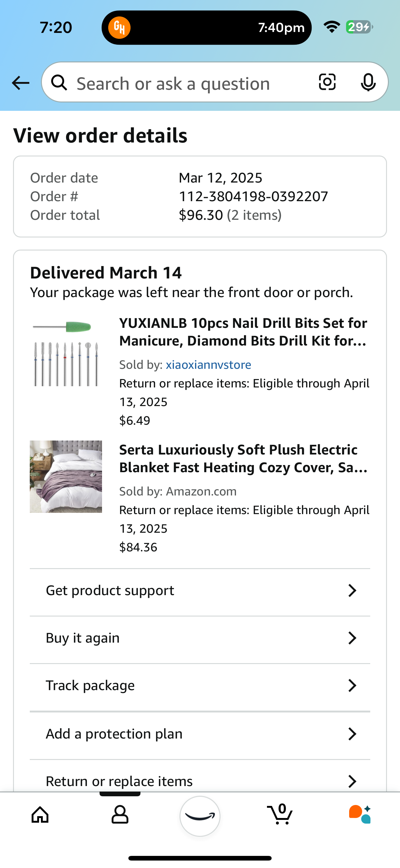Open Serta Electric Blanket product title
The height and width of the screenshot is (868, 400).
[x=243, y=459]
